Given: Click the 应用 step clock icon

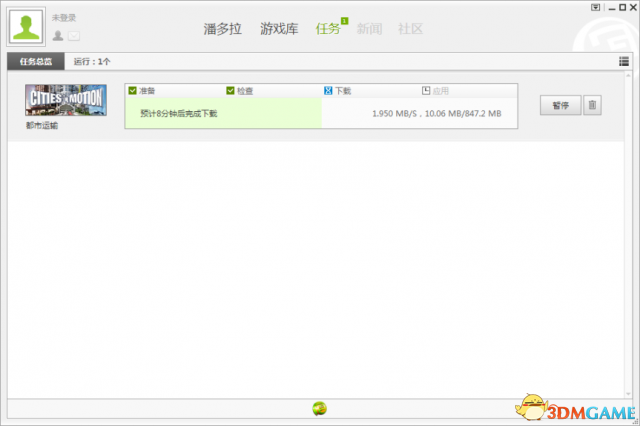Looking at the screenshot, I should (x=426, y=91).
